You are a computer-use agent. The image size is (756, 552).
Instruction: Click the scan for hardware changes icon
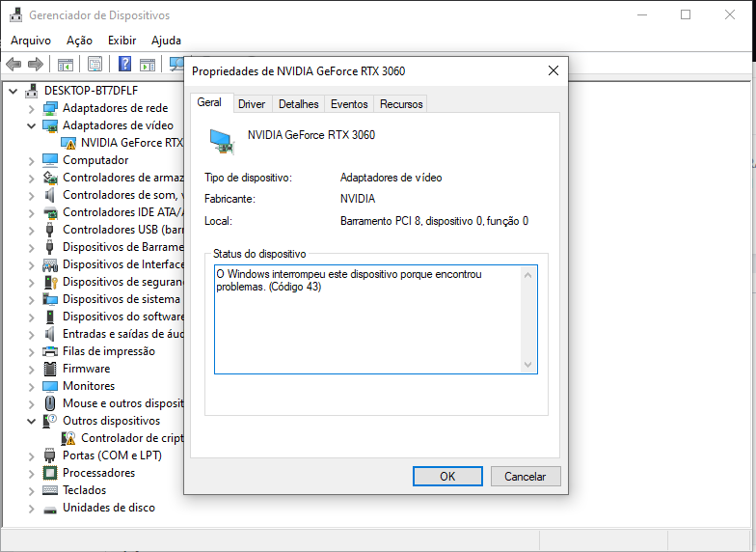[x=176, y=64]
